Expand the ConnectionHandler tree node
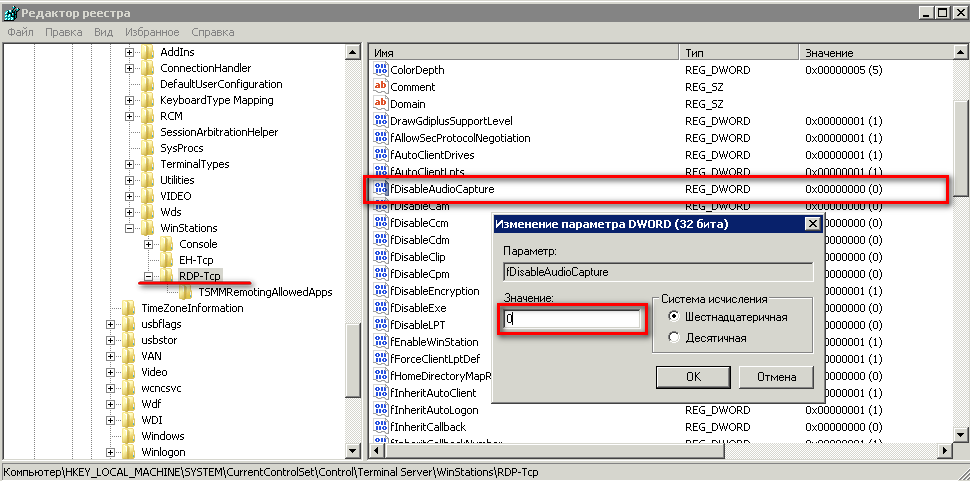 click(x=130, y=68)
